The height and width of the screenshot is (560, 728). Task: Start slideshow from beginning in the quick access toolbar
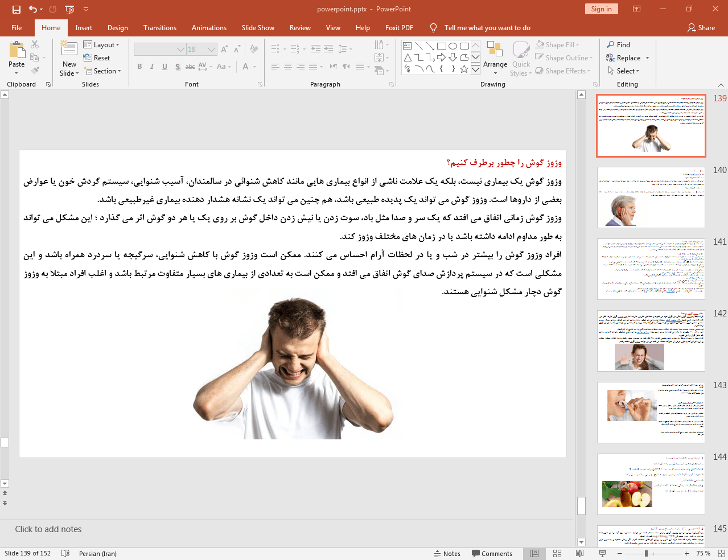tap(69, 9)
